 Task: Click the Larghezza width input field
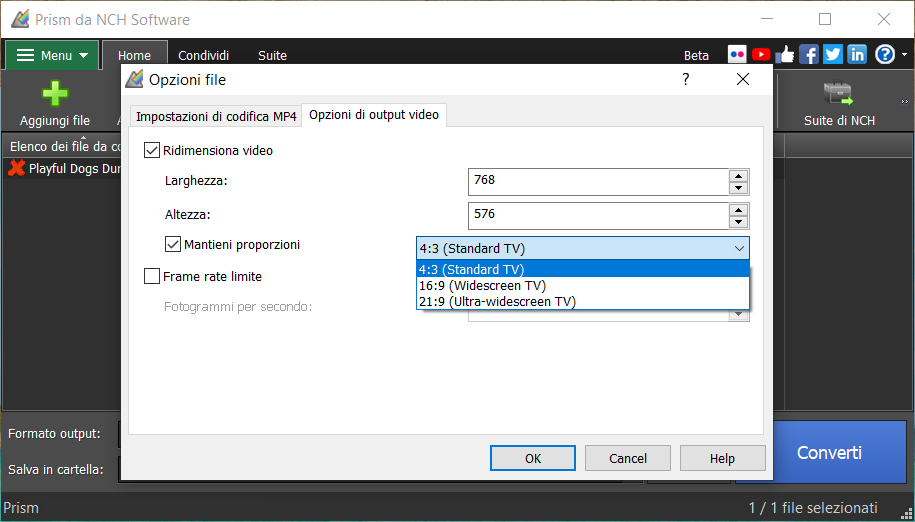point(598,181)
